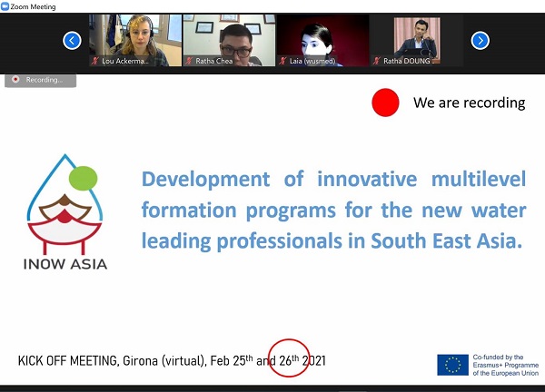This screenshot has width=545, height=392.
Task: Click the red recording dot in indicator
Action: pyautogui.click(x=15, y=80)
